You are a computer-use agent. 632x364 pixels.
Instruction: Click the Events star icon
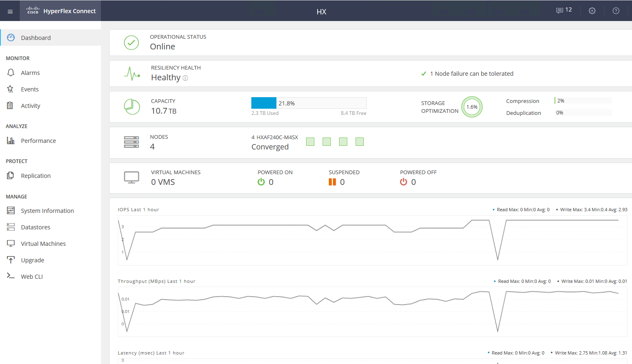tap(10, 89)
